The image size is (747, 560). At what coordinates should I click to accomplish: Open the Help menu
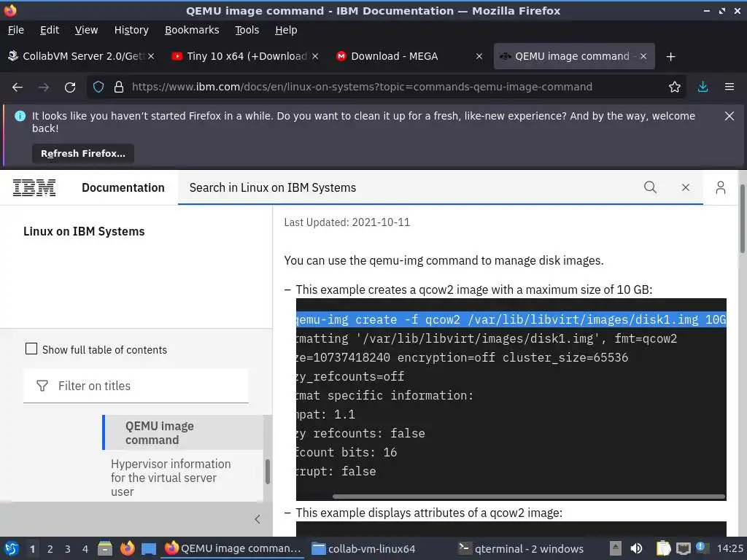click(x=286, y=30)
